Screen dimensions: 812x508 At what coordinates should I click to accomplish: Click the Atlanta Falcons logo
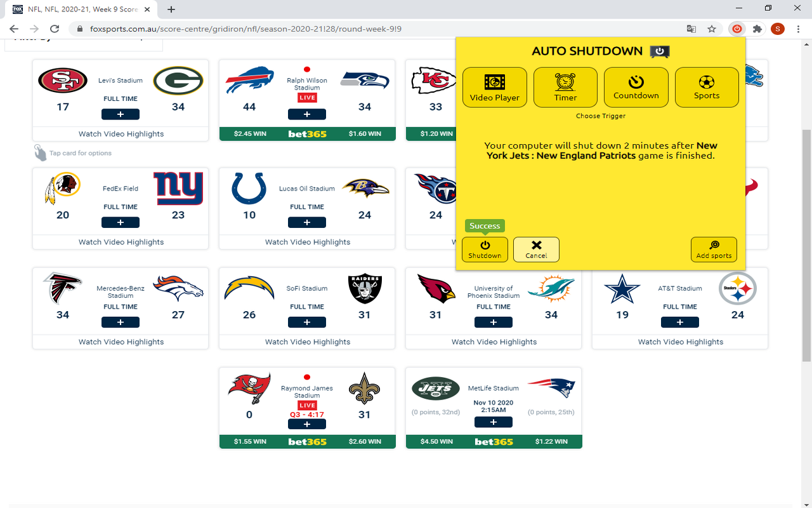(x=63, y=288)
